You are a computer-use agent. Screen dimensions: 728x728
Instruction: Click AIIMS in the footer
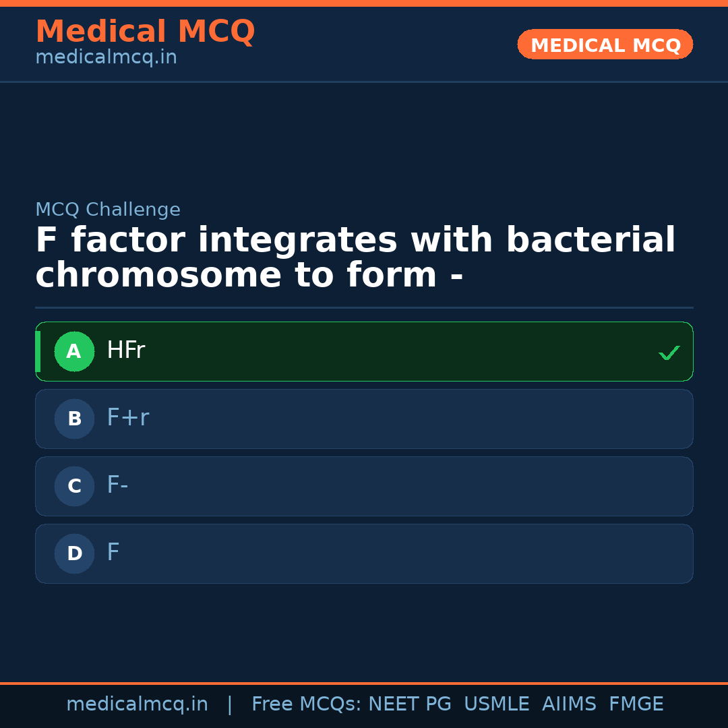pyautogui.click(x=569, y=704)
